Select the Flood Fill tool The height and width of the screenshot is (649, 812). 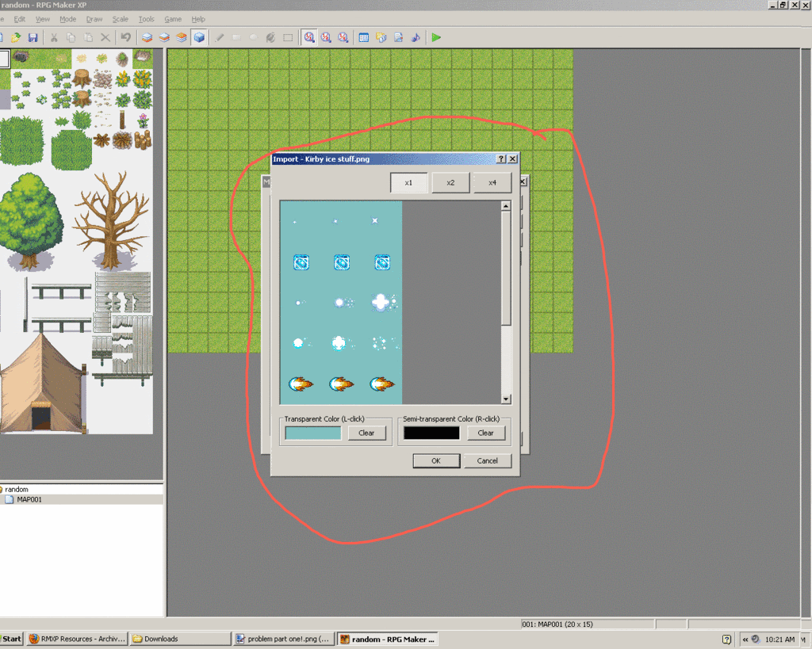[271, 37]
